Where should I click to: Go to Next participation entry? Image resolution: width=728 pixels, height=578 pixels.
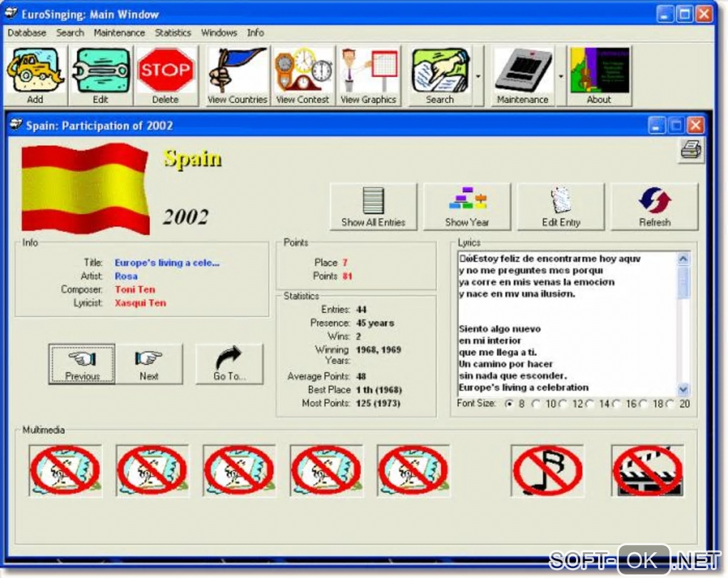(148, 365)
